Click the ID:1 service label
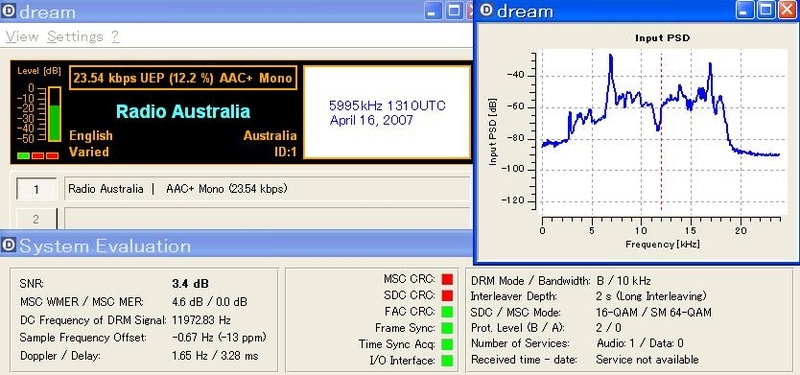 285,152
